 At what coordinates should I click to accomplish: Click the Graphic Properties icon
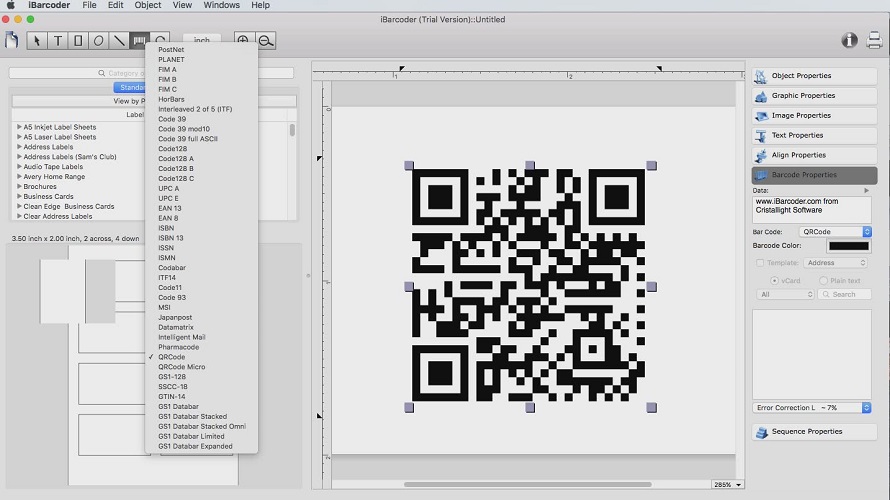pyautogui.click(x=761, y=96)
